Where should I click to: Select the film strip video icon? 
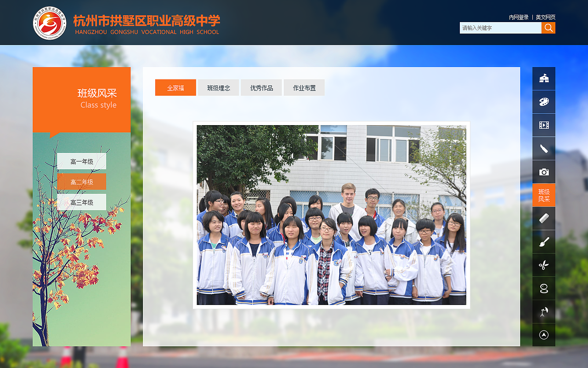544,126
